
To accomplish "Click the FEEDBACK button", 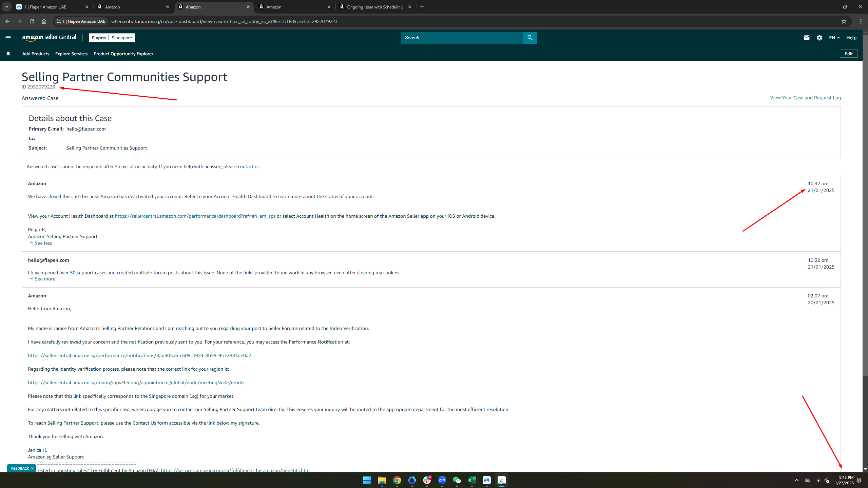I will point(20,468).
